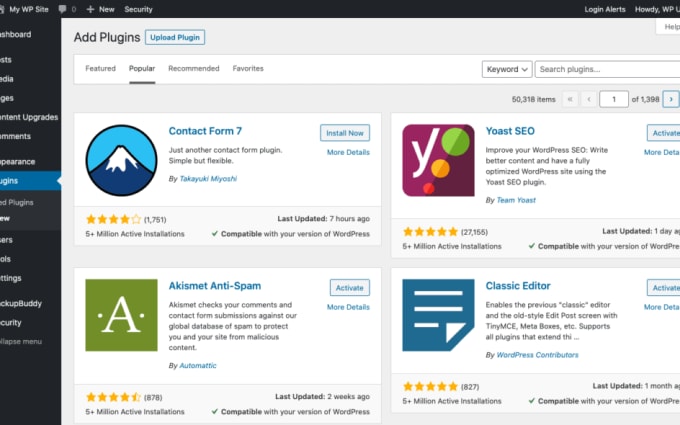Click the first page double-arrow button
This screenshot has width=680, height=425.
570,99
